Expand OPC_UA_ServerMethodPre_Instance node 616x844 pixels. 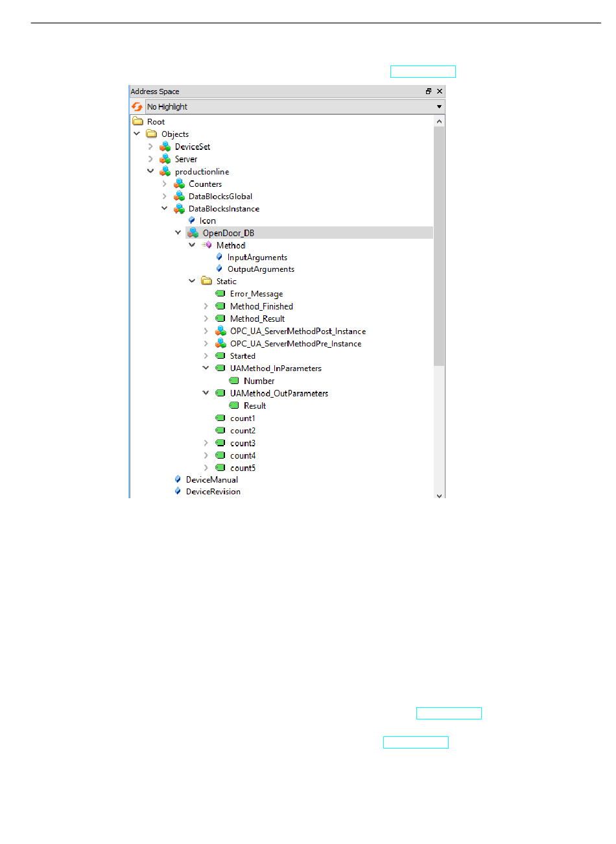coord(206,343)
